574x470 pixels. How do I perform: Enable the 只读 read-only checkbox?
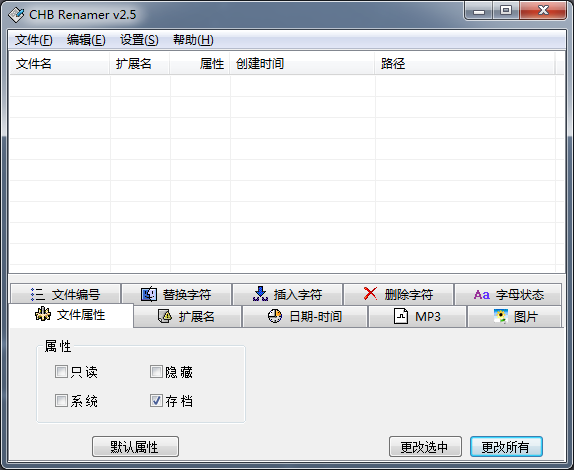(x=61, y=372)
